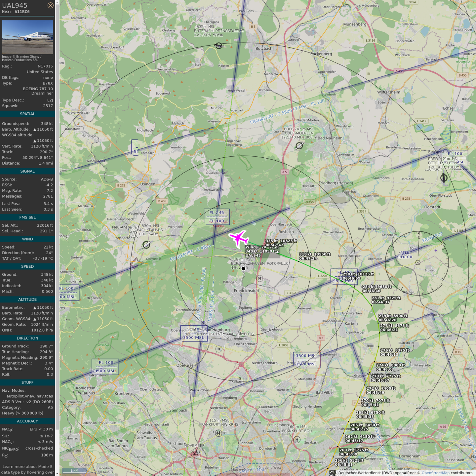The width and height of the screenshot is (476, 476).
Task: Select the NOVEMBER reporting point triangle
Action: (195, 454)
